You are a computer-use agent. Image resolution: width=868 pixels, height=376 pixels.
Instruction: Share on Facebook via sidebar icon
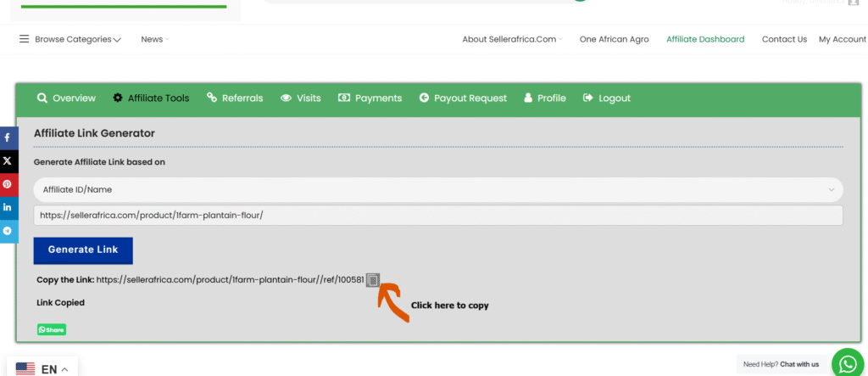tap(8, 137)
